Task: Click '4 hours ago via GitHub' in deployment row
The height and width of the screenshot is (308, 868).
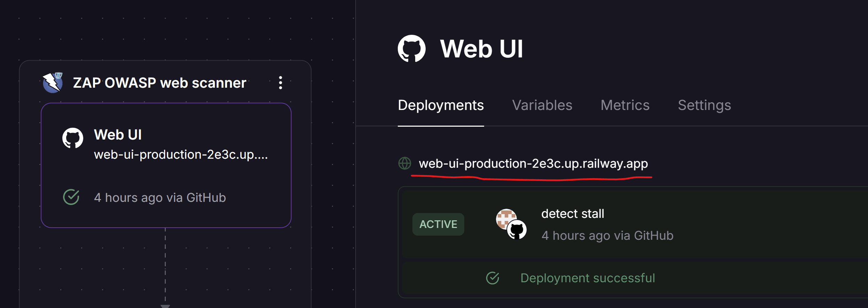Action: click(607, 236)
